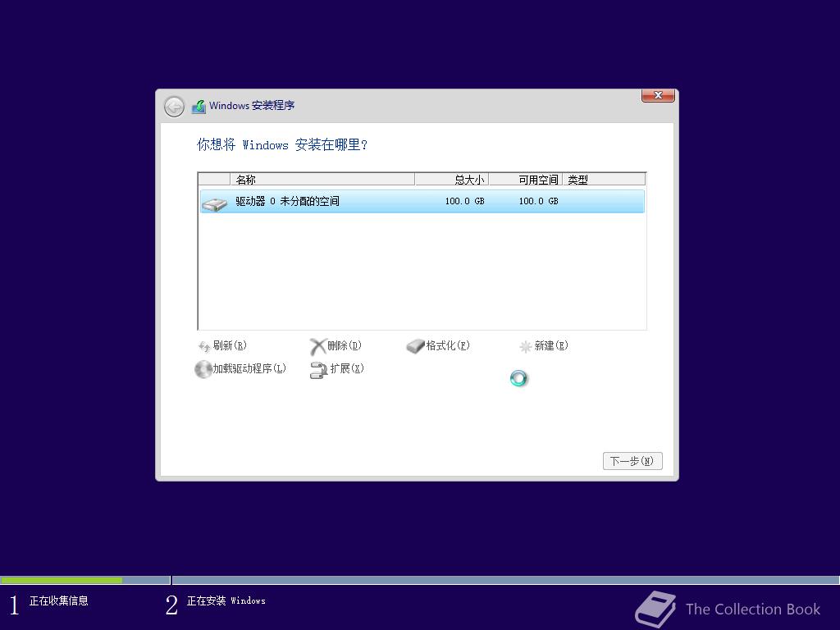Click the 名称 column header

[322, 180]
